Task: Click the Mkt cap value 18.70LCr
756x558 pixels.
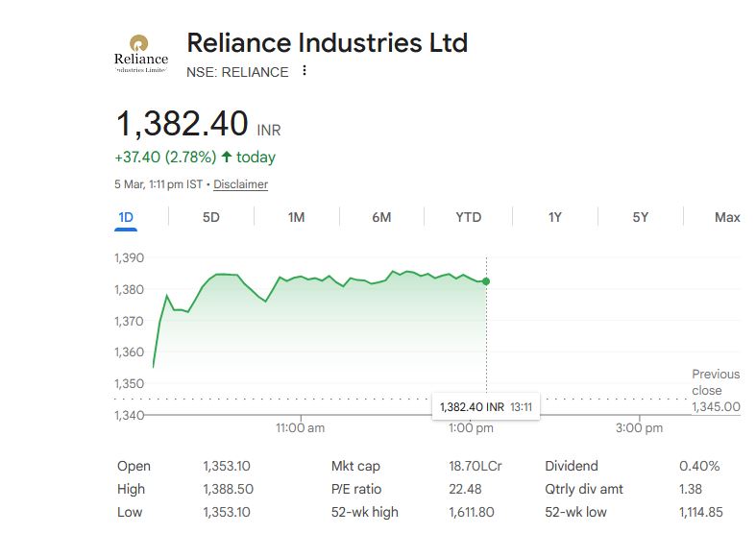Action: (x=476, y=466)
